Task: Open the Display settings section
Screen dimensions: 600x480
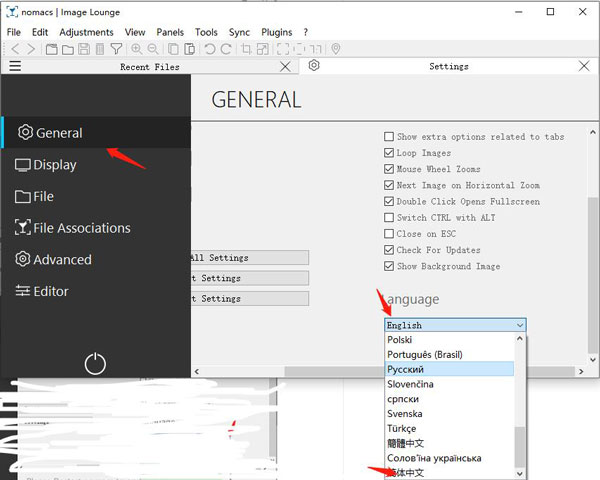Action: (x=54, y=165)
